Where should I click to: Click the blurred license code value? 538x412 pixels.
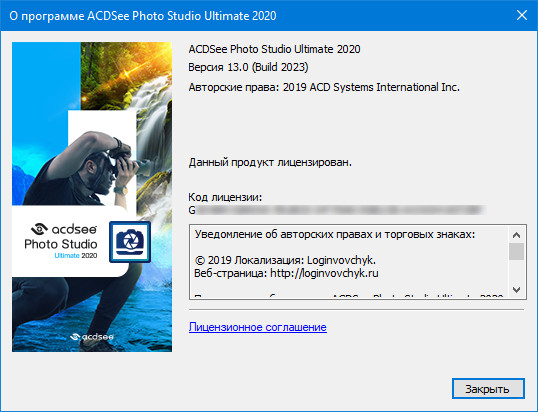pos(337,210)
